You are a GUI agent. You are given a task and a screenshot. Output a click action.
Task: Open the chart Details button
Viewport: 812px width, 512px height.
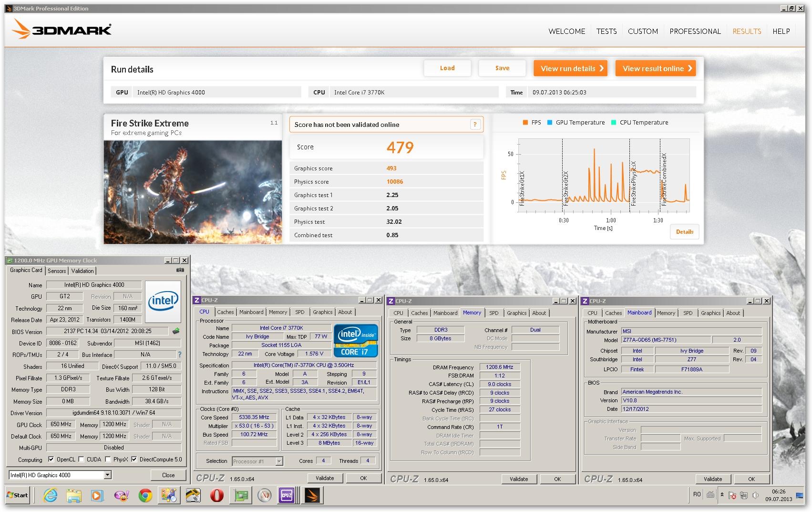click(685, 231)
